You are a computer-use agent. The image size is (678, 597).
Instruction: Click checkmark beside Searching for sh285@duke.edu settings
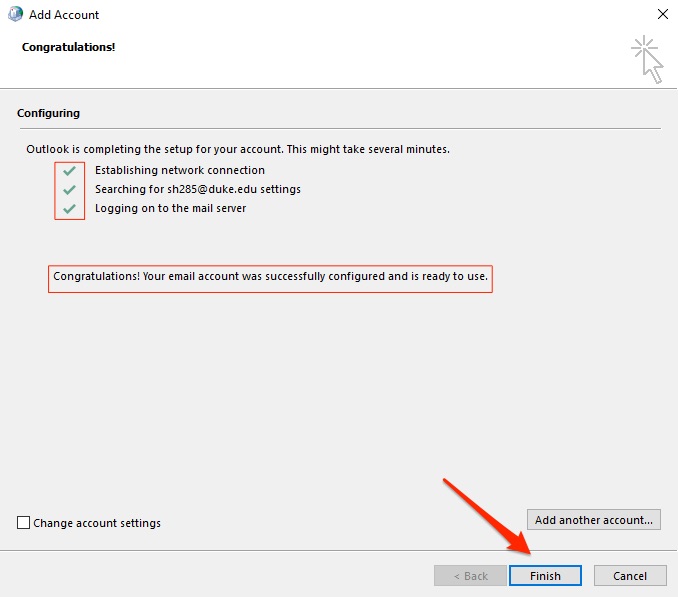click(x=69, y=190)
